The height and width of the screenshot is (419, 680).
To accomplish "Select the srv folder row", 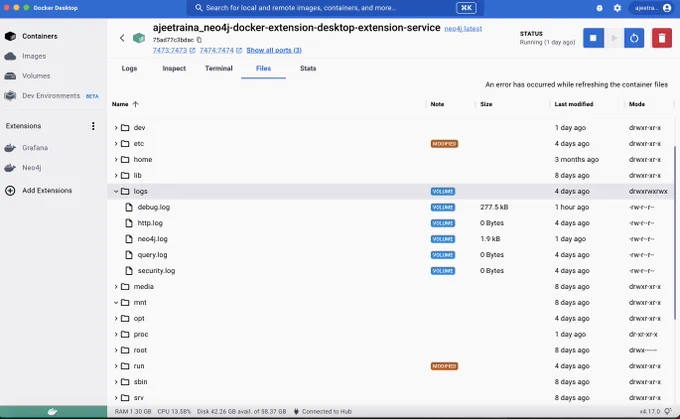I will tap(391, 398).
